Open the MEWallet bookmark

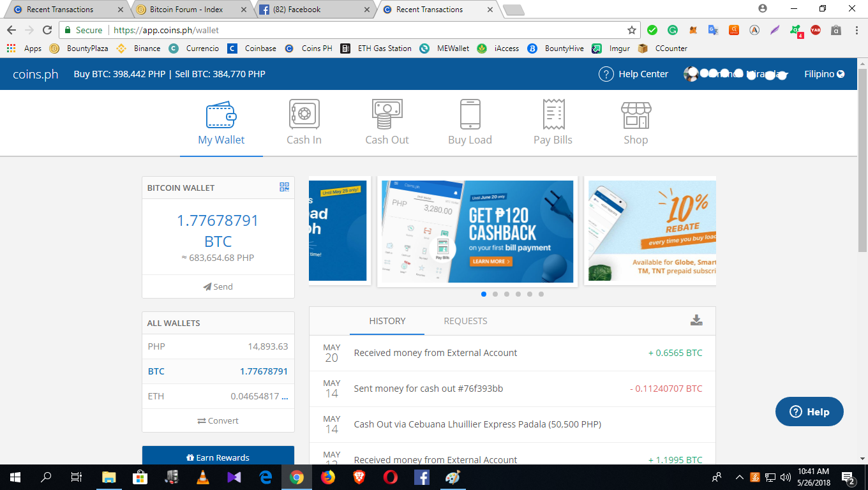click(x=444, y=48)
